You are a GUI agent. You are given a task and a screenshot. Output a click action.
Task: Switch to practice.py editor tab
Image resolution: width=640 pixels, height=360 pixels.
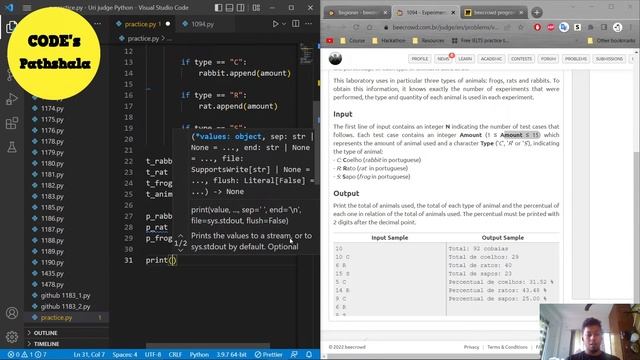coord(143,24)
